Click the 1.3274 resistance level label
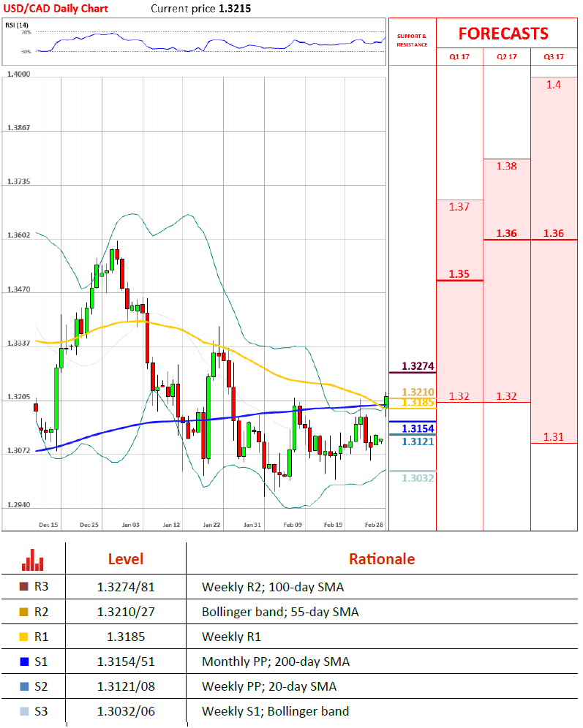This screenshot has height=728, width=583. [418, 366]
